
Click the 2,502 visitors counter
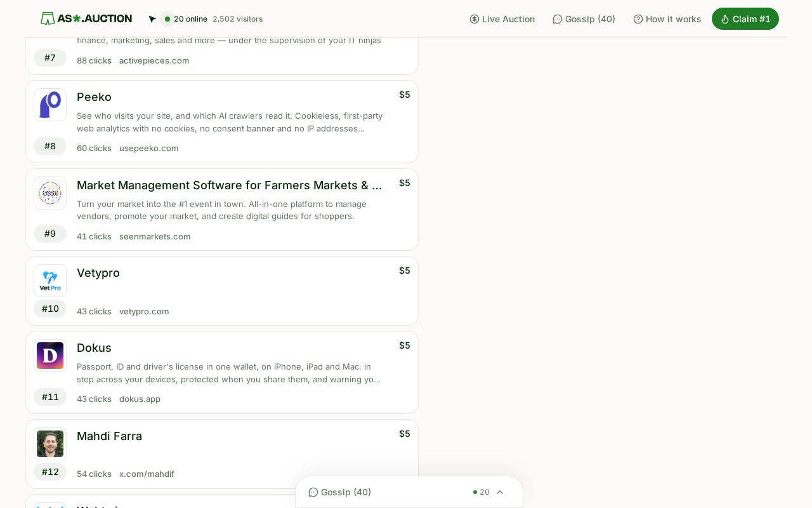[238, 19]
